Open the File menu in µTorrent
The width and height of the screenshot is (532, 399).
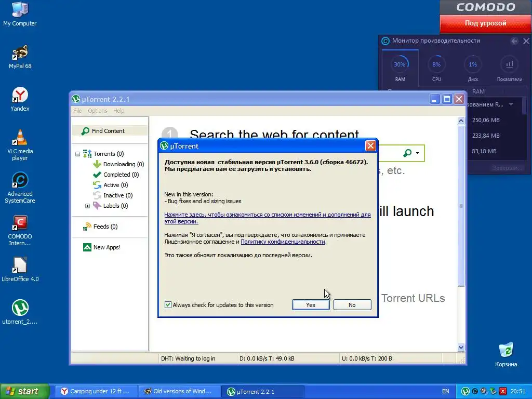[x=77, y=111]
